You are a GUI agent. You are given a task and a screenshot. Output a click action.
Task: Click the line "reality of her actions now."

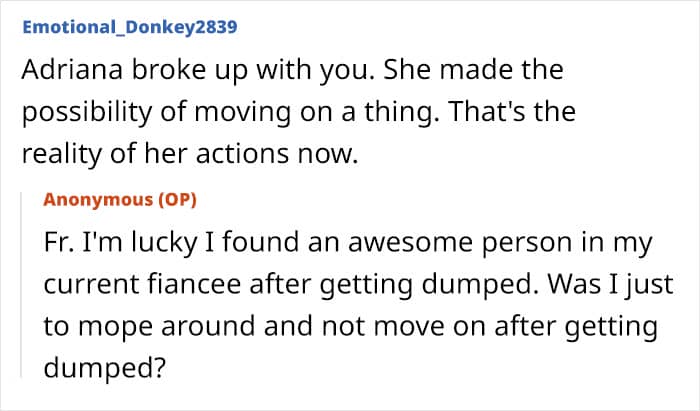point(190,153)
